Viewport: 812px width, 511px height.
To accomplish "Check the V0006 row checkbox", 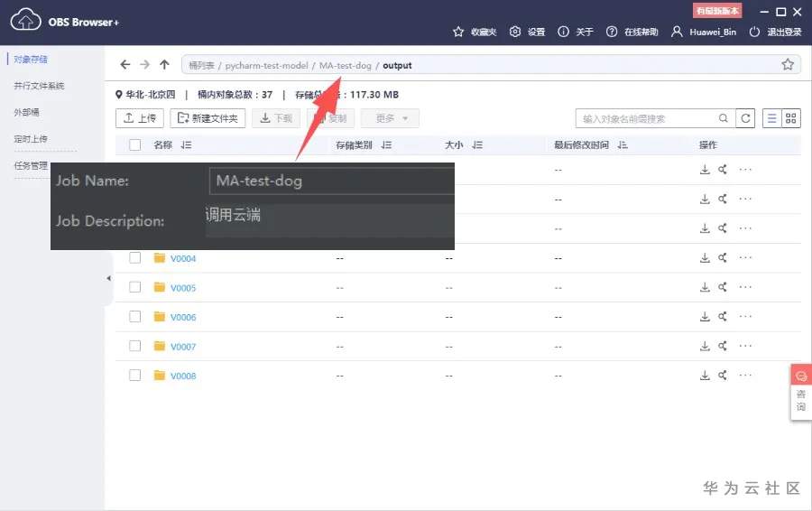I will 134,316.
